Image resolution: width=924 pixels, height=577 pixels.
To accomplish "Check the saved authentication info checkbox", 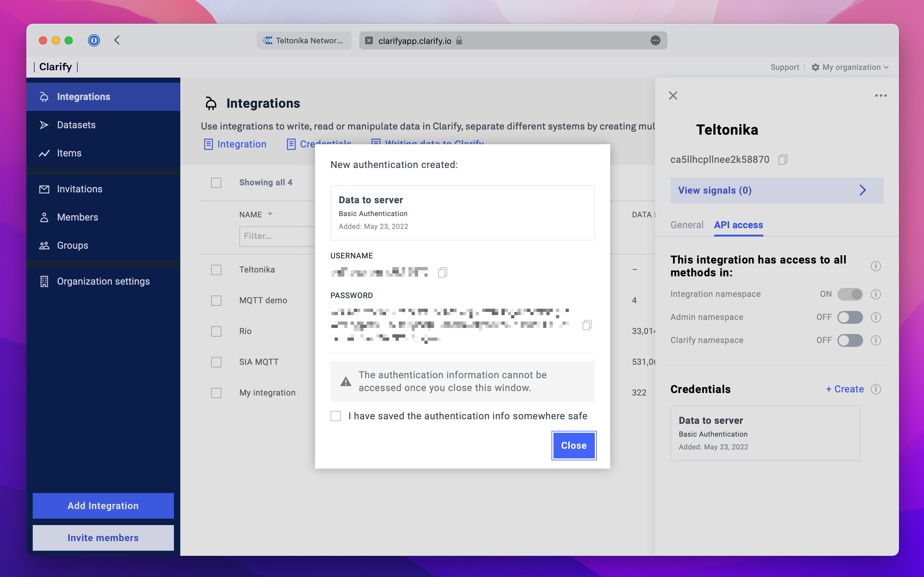I will [336, 416].
